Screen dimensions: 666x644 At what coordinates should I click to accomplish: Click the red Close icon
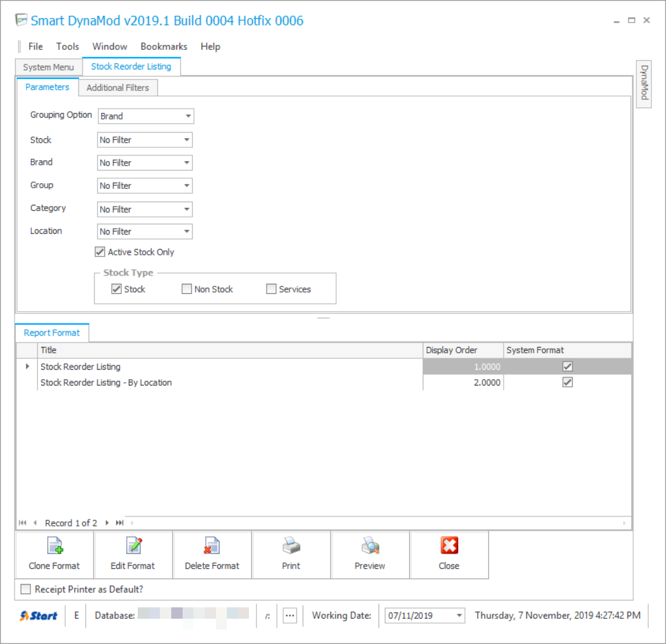449,546
